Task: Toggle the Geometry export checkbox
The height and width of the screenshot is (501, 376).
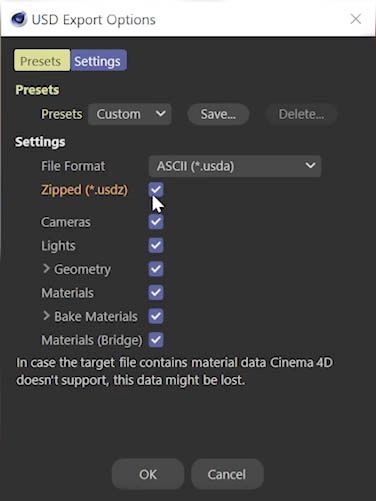Action: [x=156, y=269]
